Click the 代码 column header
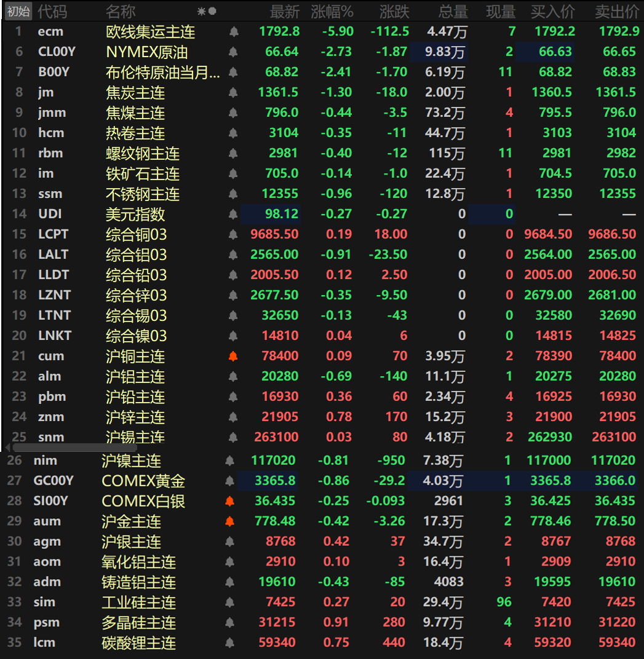Viewport: 644px width, 659px height. [x=52, y=12]
